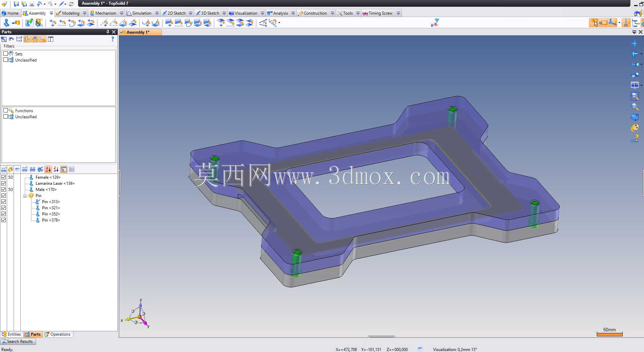This screenshot has width=644, height=352.
Task: Click the Print icon in quick access bar
Action: pyautogui.click(x=32, y=4)
